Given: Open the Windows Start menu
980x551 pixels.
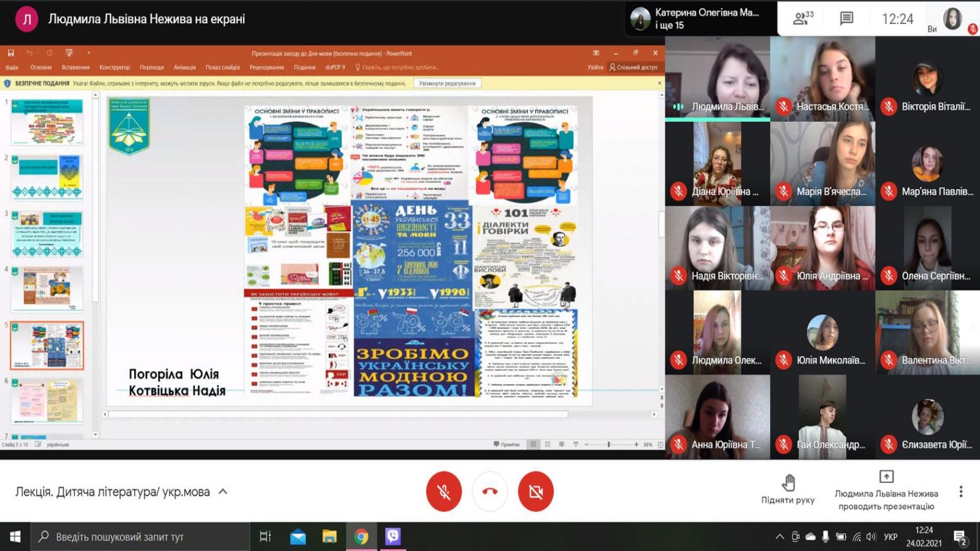Looking at the screenshot, I should [15, 537].
